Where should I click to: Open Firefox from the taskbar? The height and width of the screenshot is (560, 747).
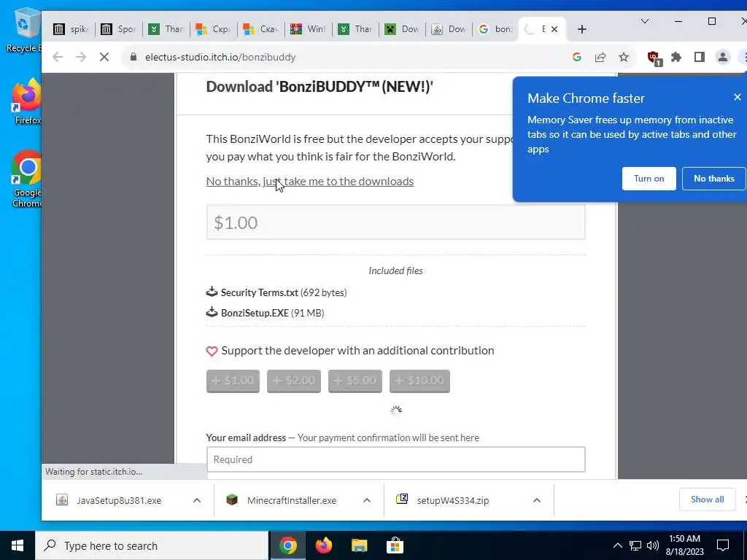[324, 545]
